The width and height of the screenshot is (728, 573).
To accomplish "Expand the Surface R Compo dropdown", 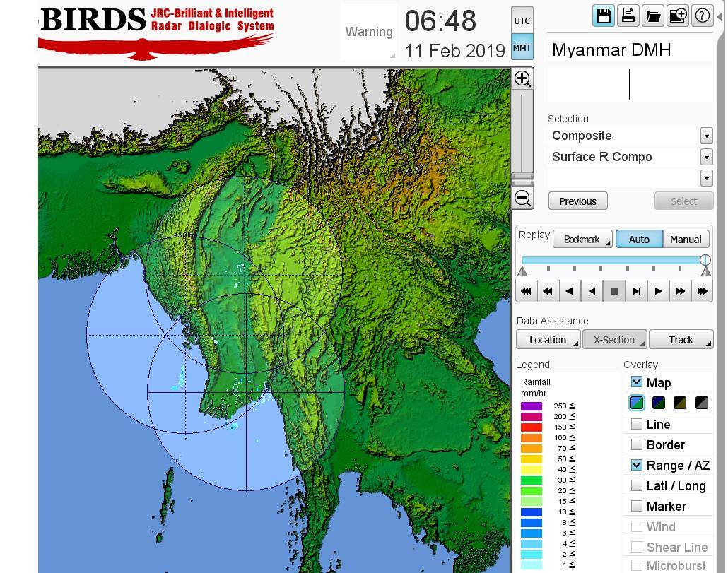I will [x=706, y=157].
